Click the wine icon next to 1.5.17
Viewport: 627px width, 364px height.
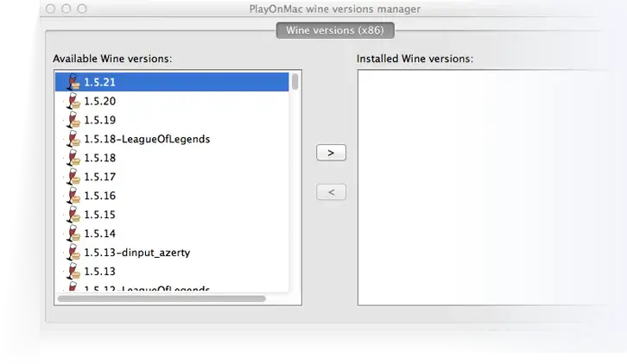coord(73,177)
